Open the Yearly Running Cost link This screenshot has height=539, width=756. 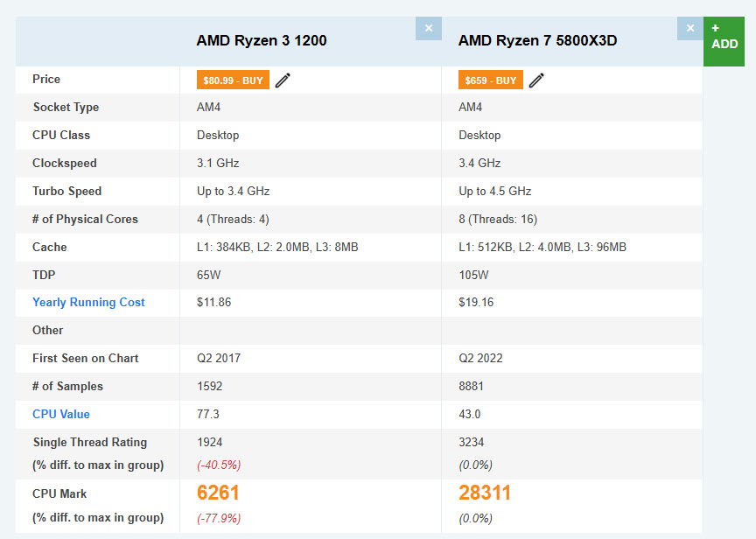pyautogui.click(x=88, y=302)
